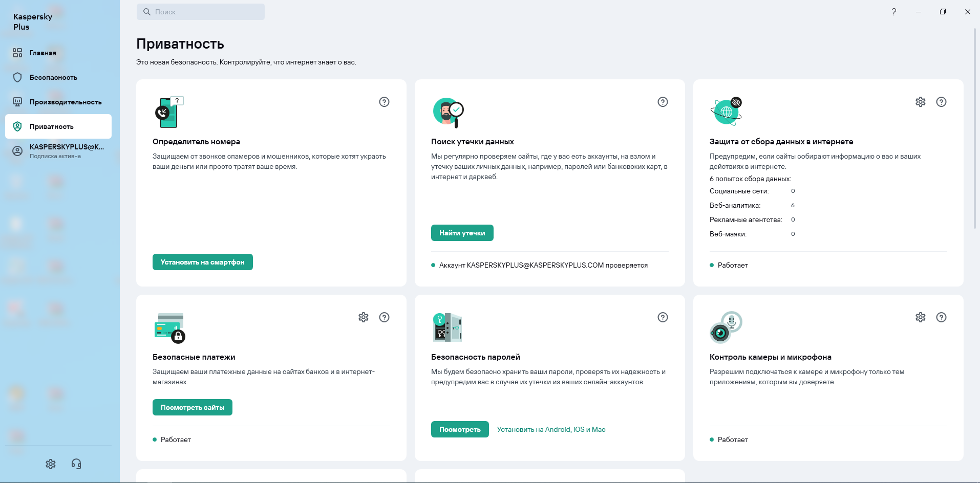Click help icon on Защита от сбора данных card
The width and height of the screenshot is (980, 483).
941,102
